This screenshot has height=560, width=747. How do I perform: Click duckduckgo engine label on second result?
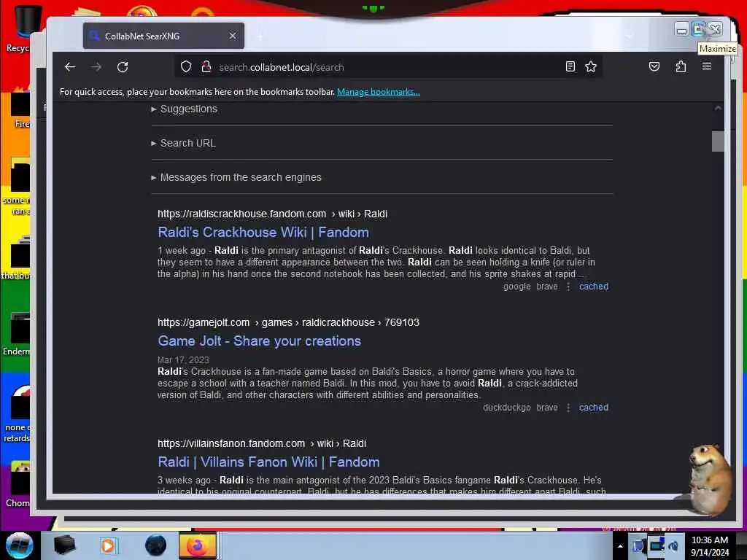pos(506,407)
